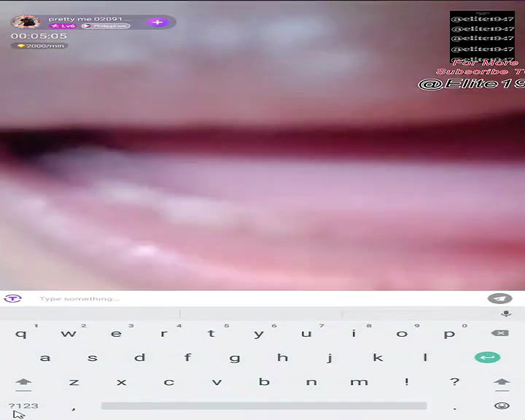Viewport: 525px width, 420px height.
Task: Open the emoji picker key
Action: tap(502, 405)
